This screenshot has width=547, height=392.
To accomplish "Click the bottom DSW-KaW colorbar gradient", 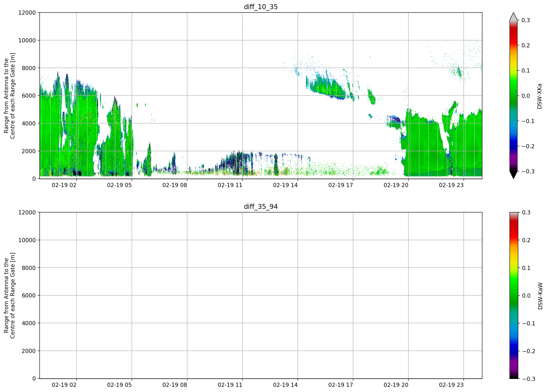I will (513, 295).
